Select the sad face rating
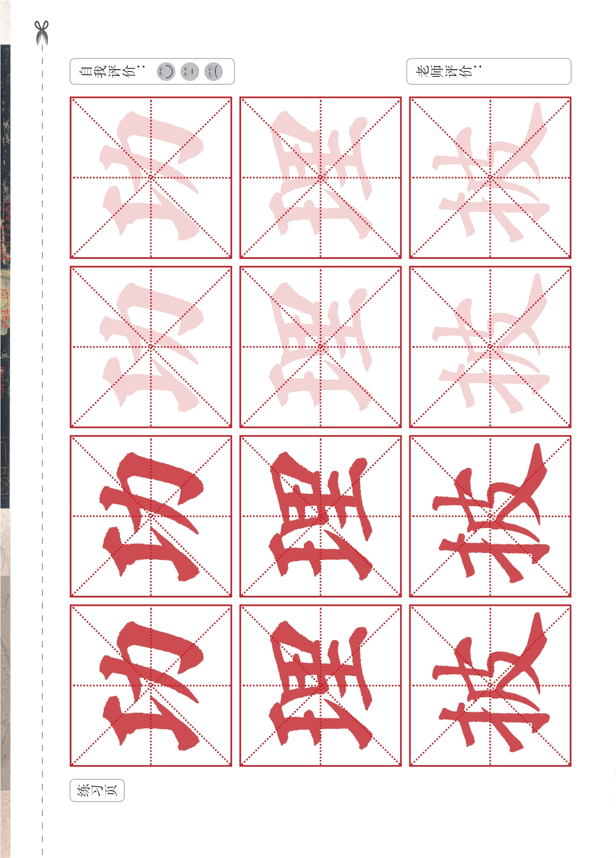616x858 pixels. click(214, 71)
